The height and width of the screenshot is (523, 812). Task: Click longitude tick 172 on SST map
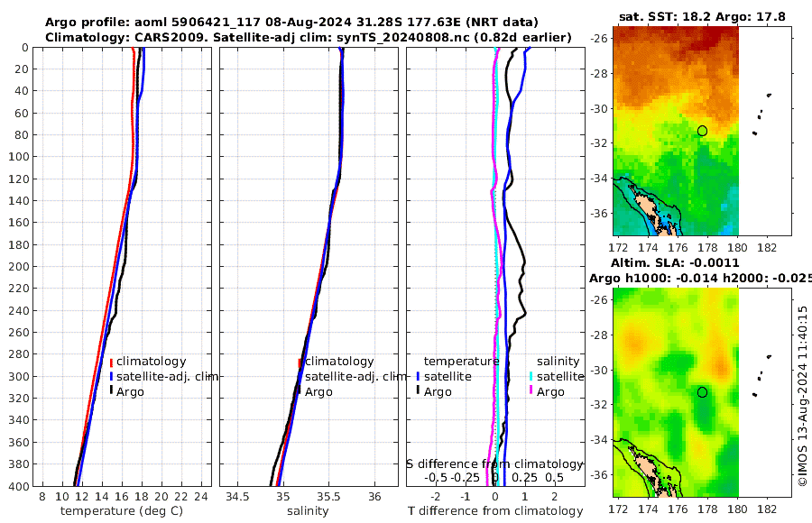point(618,248)
